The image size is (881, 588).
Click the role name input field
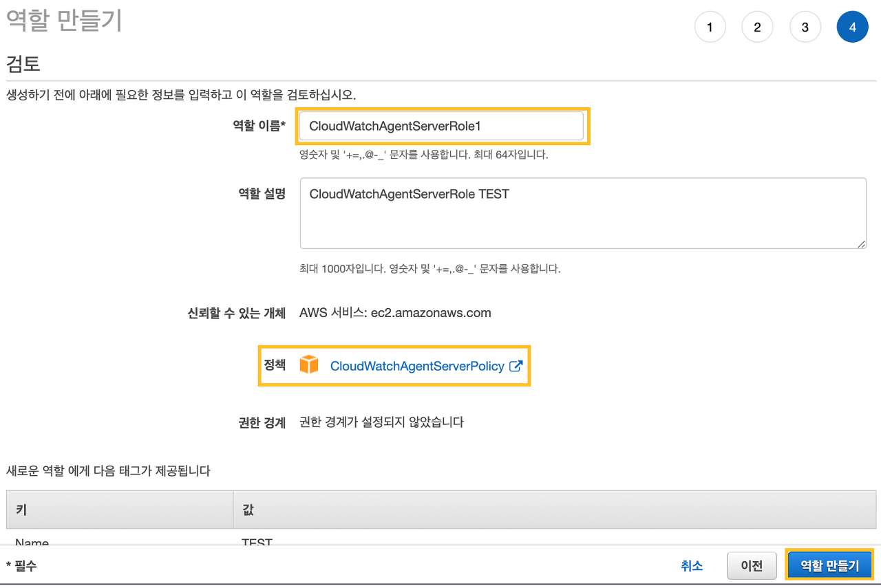click(x=442, y=126)
